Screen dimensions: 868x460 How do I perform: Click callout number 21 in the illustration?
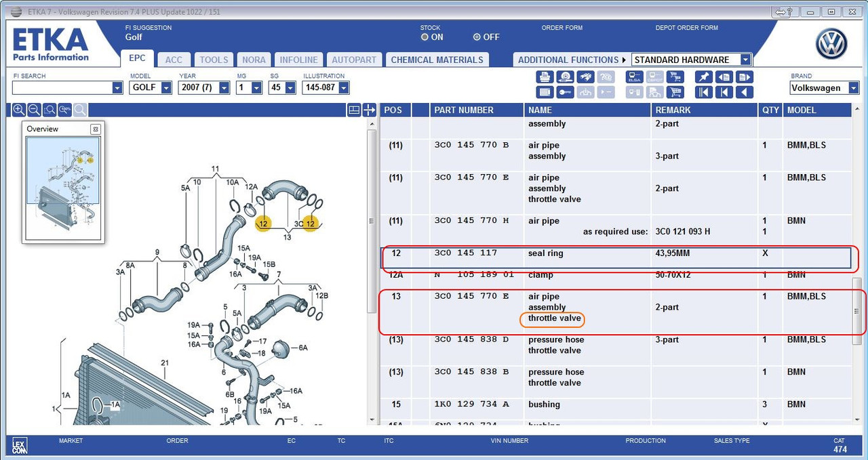pyautogui.click(x=164, y=363)
